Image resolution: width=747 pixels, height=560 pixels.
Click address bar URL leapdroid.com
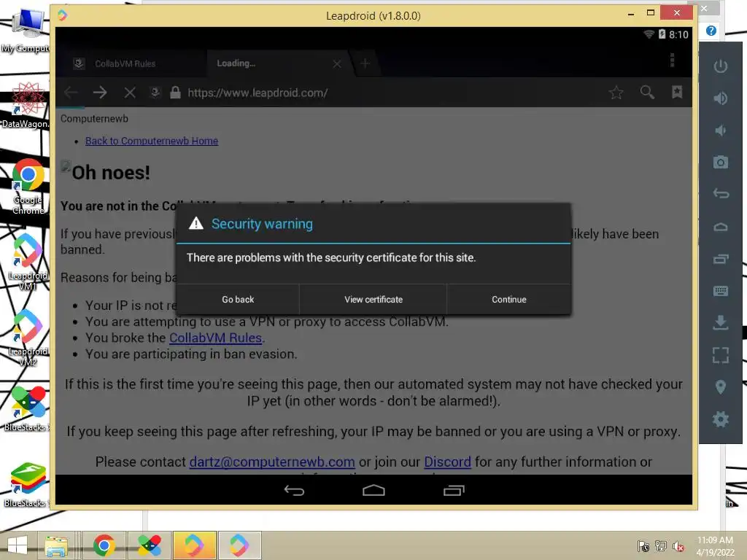tap(258, 93)
